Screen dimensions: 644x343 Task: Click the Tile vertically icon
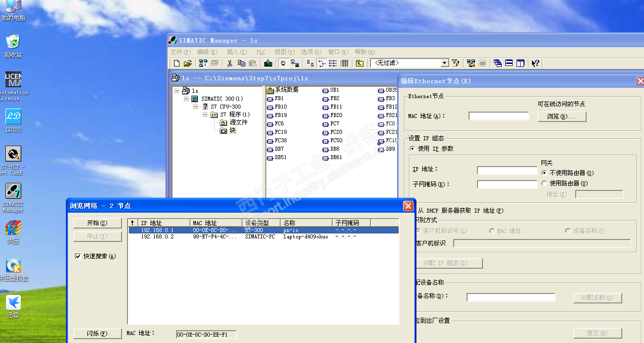pyautogui.click(x=520, y=63)
